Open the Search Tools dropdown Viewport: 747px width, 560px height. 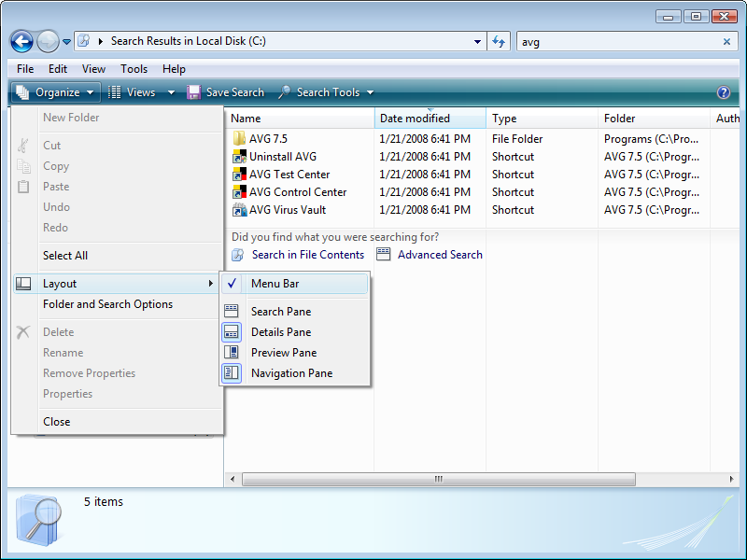tap(370, 92)
